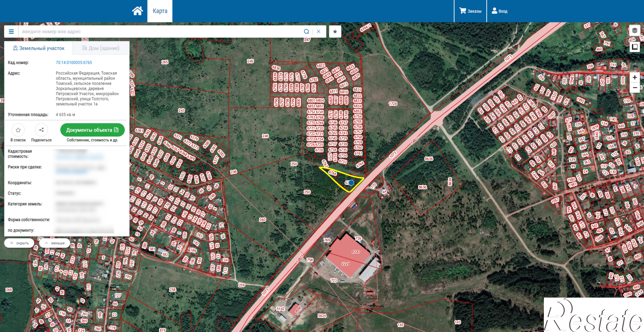Switch to Земельный участок tab
The width and height of the screenshot is (644, 332).
39,48
